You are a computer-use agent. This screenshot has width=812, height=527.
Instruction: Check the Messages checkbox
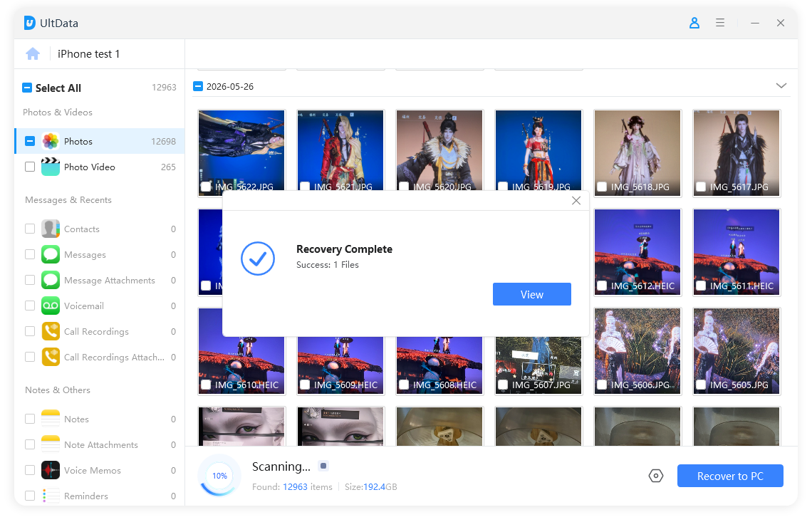[x=30, y=254]
